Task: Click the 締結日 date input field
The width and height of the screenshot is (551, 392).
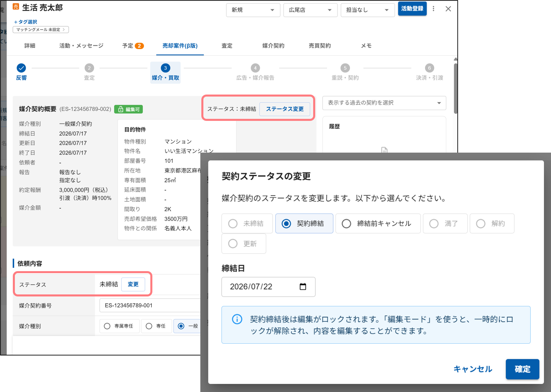Action: point(268,287)
